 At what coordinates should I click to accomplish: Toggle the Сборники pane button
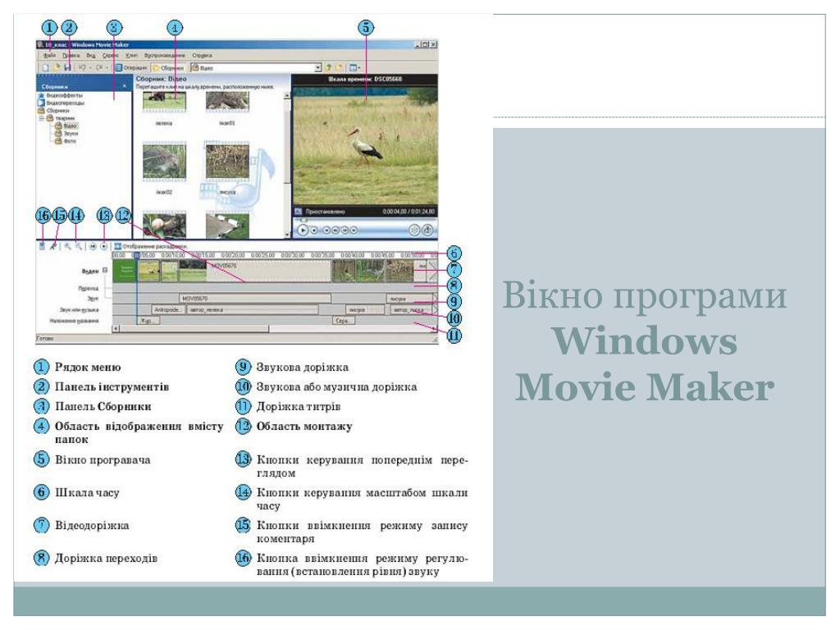[x=168, y=68]
